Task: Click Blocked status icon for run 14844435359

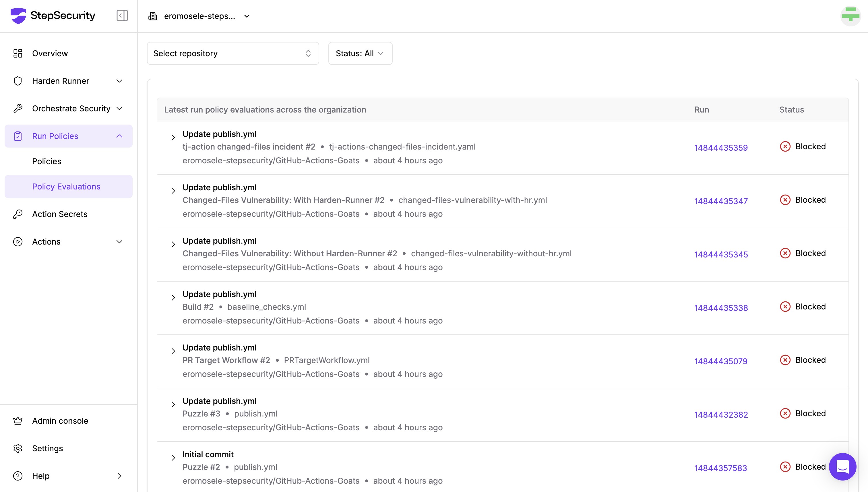Action: (x=785, y=147)
